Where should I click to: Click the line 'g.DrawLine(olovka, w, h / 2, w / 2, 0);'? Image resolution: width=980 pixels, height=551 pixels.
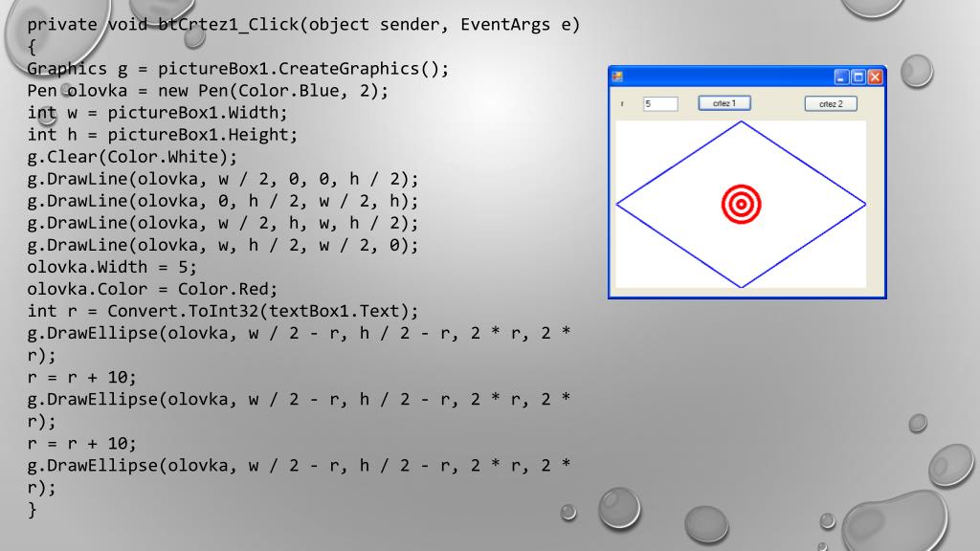222,245
